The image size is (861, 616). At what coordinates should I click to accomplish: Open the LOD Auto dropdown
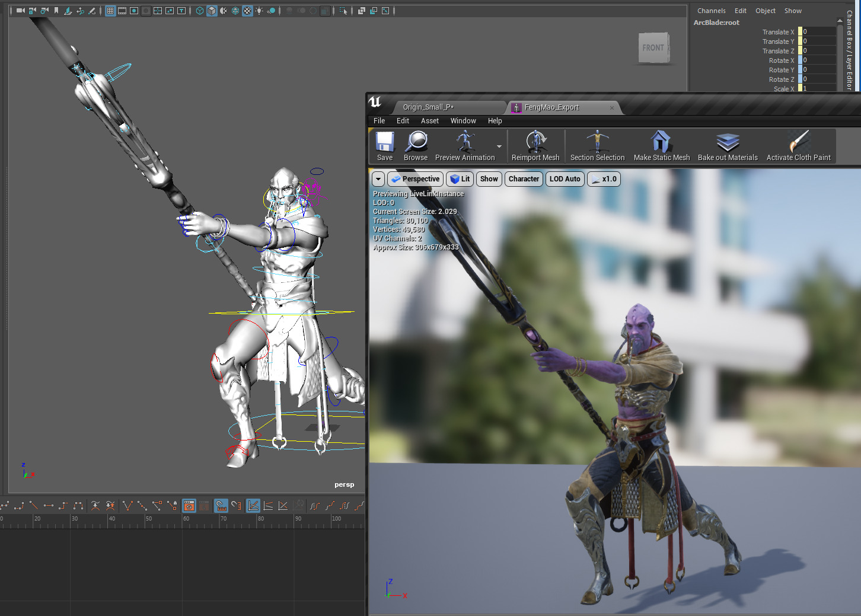(565, 179)
